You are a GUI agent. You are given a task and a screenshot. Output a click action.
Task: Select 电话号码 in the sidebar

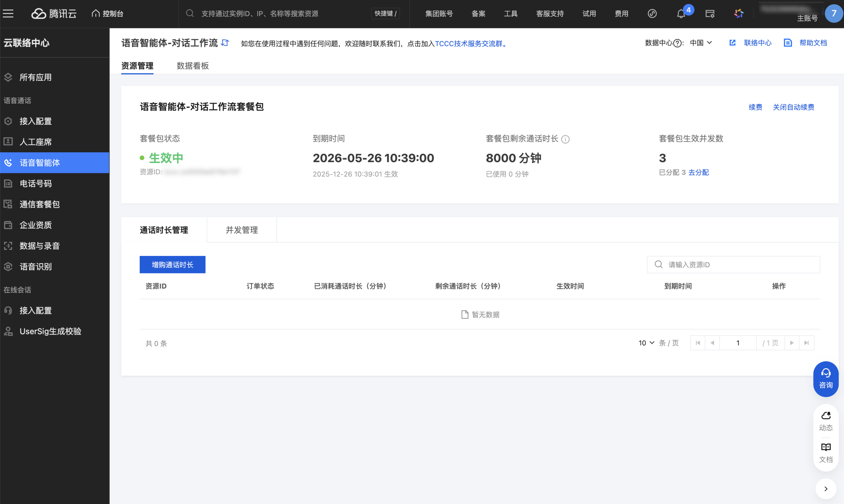[36, 184]
